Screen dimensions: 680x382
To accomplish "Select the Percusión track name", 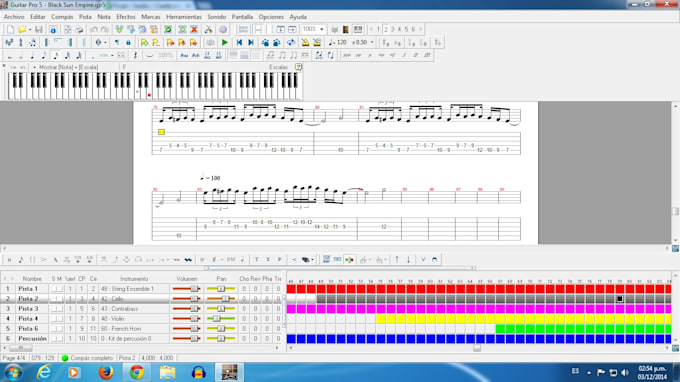I will point(32,339).
